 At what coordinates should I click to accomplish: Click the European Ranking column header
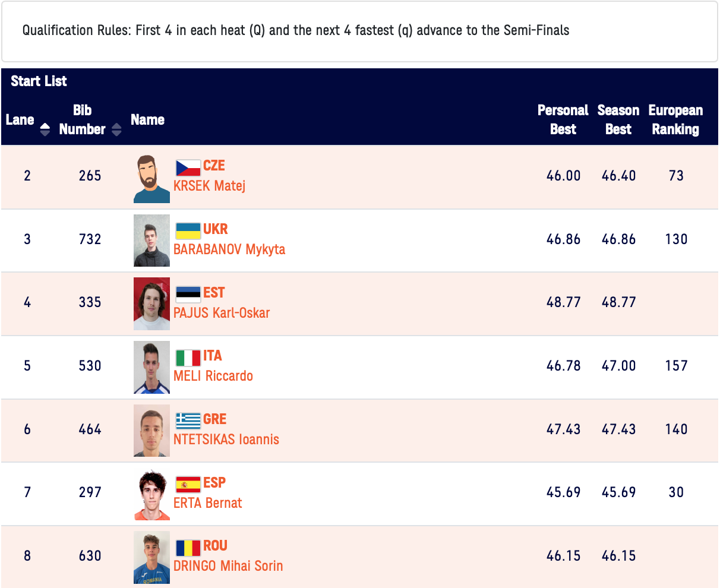(675, 119)
